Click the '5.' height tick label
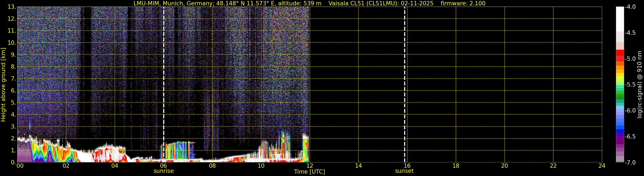The width and height of the screenshot is (644, 176). point(13,102)
